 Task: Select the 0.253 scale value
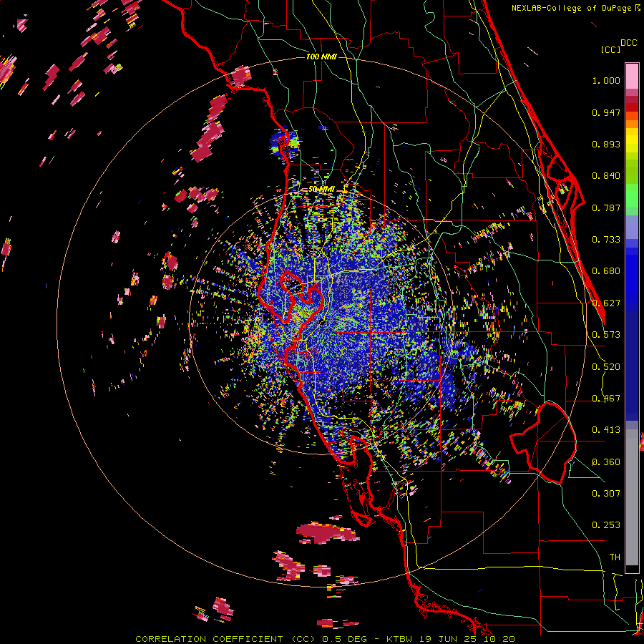606,525
